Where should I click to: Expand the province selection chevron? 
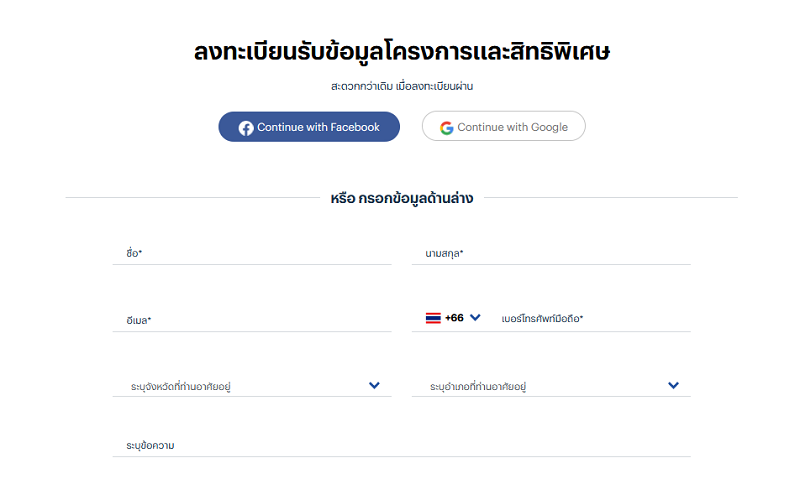pos(374,386)
